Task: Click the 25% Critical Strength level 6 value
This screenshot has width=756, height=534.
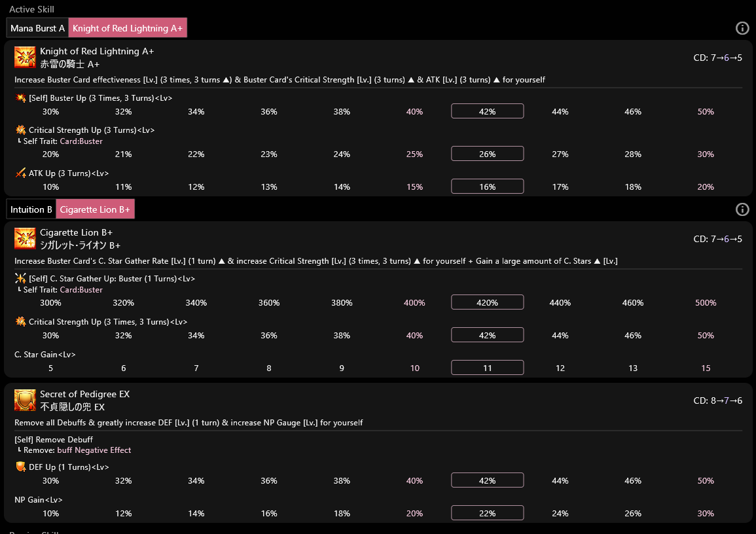Action: [x=414, y=154]
